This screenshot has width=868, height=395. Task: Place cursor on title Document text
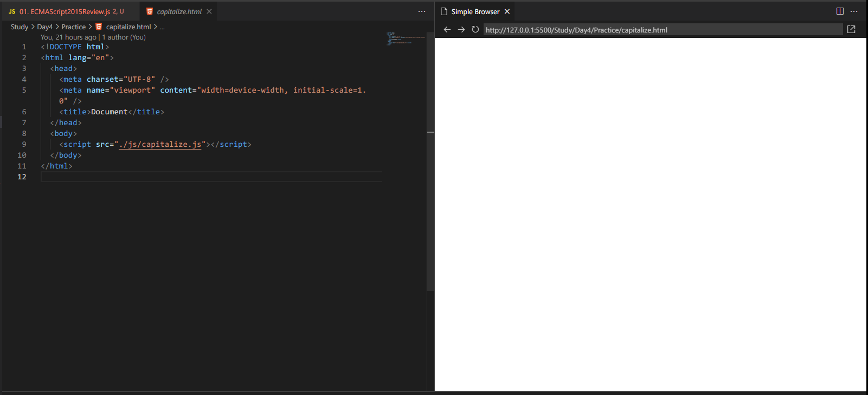pyautogui.click(x=110, y=112)
